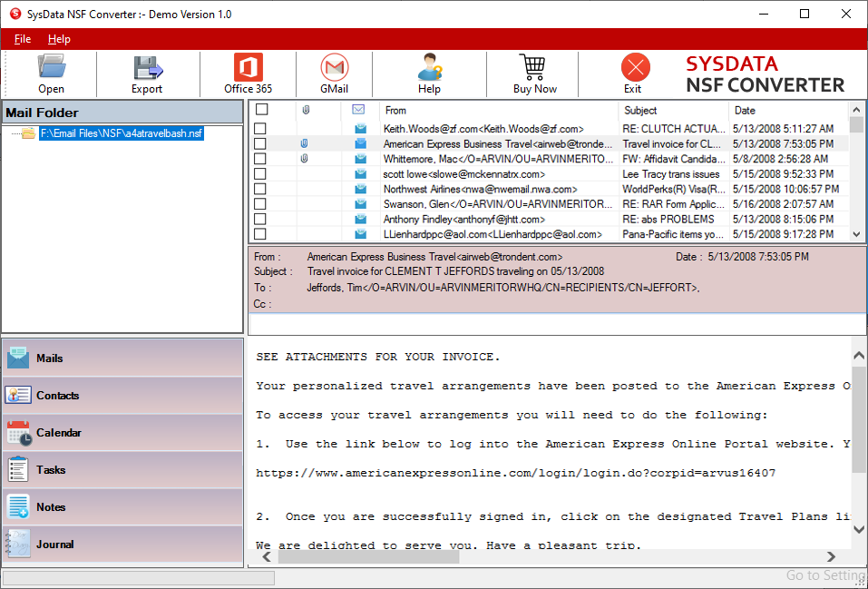
Task: Click the Buy Now shopping cart icon
Action: (x=533, y=67)
